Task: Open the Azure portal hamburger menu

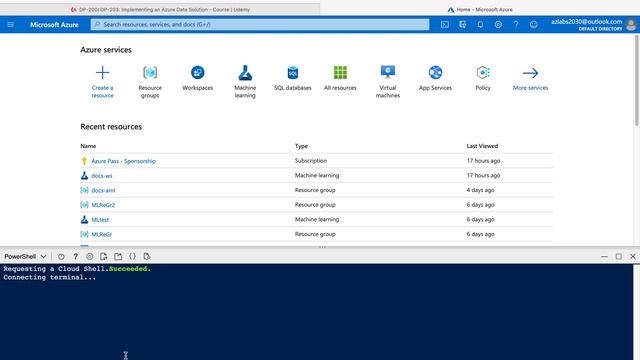Action: (x=11, y=24)
